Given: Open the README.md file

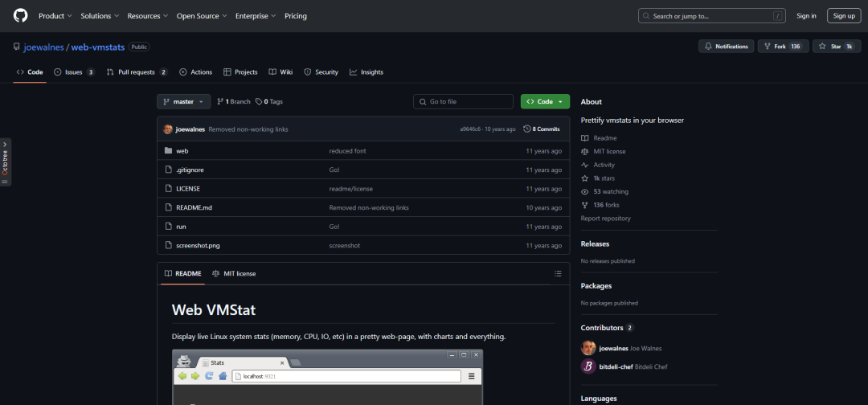Looking at the screenshot, I should point(194,207).
